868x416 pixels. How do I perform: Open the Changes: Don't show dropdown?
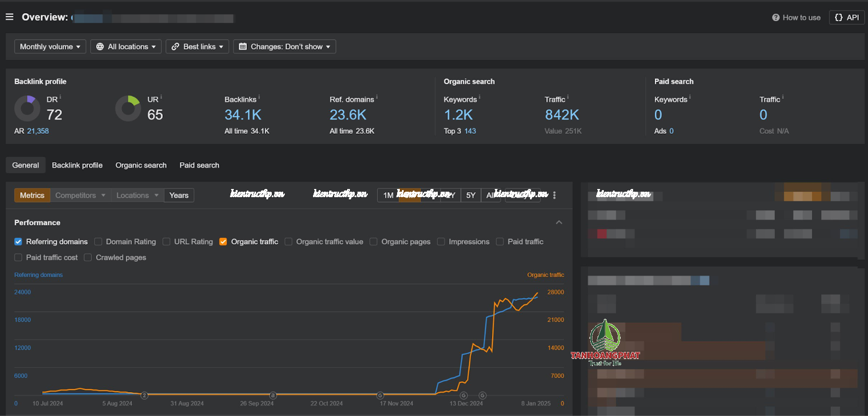click(x=285, y=47)
